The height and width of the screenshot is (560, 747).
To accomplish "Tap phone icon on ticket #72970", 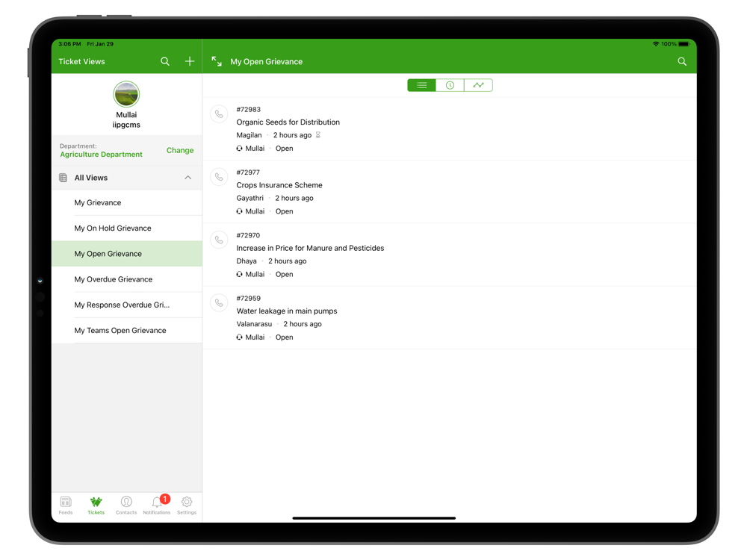I will pos(219,240).
